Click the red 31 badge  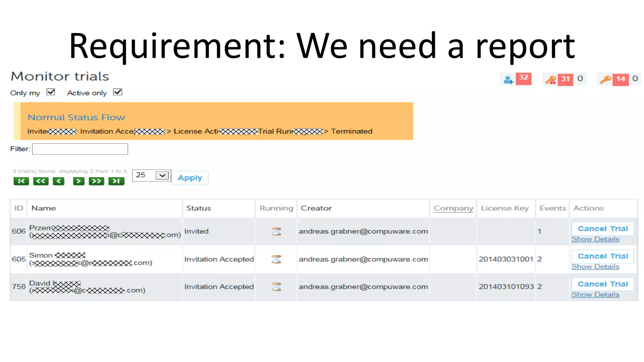[x=565, y=79]
